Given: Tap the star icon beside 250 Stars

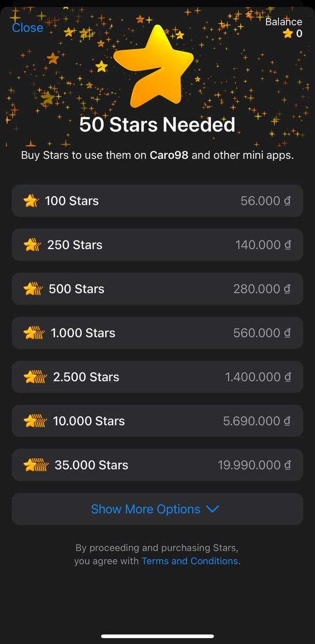Looking at the screenshot, I should tap(33, 245).
